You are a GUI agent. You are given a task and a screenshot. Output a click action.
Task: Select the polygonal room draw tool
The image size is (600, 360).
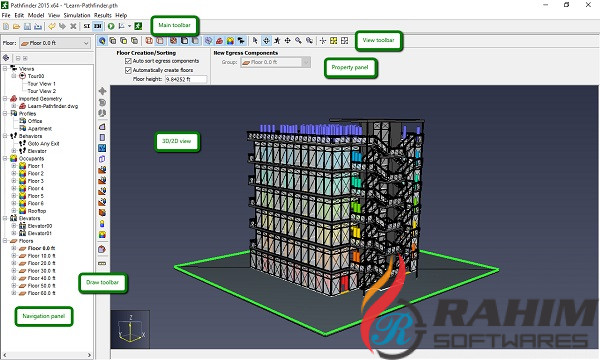[x=102, y=127]
